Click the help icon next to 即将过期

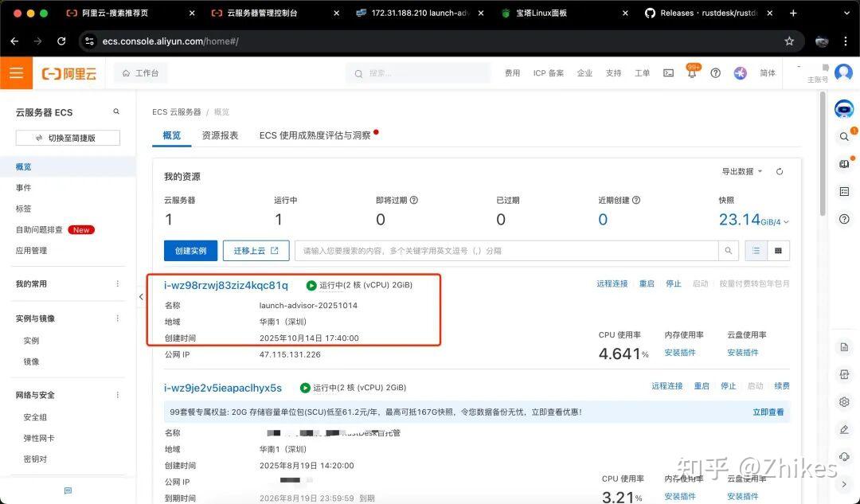(x=414, y=200)
